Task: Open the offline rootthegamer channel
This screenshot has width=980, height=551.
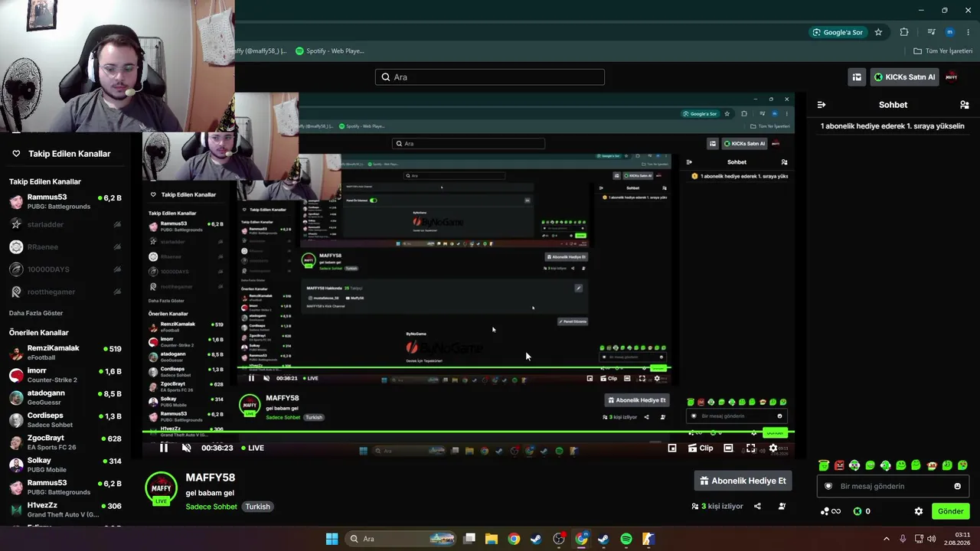Action: [65, 292]
